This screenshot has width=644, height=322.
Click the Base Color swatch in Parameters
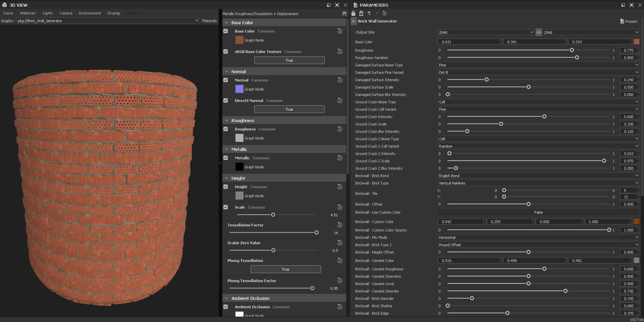pos(636,42)
